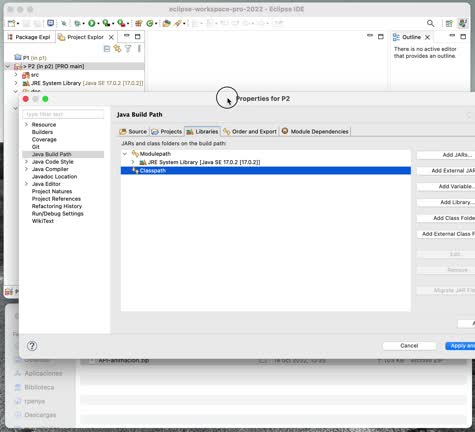Expand JRE System Library under Modulepath
Screen dimensions: 475x432
[x=133, y=162]
